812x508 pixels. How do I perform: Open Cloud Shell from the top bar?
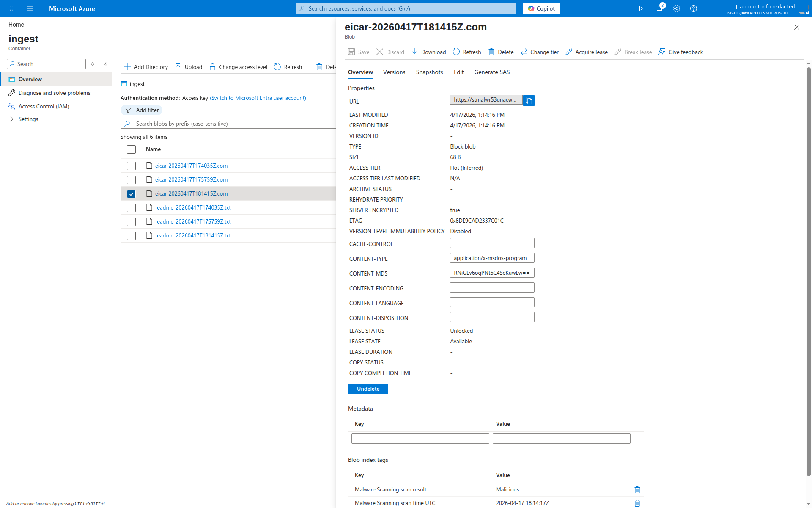click(642, 8)
